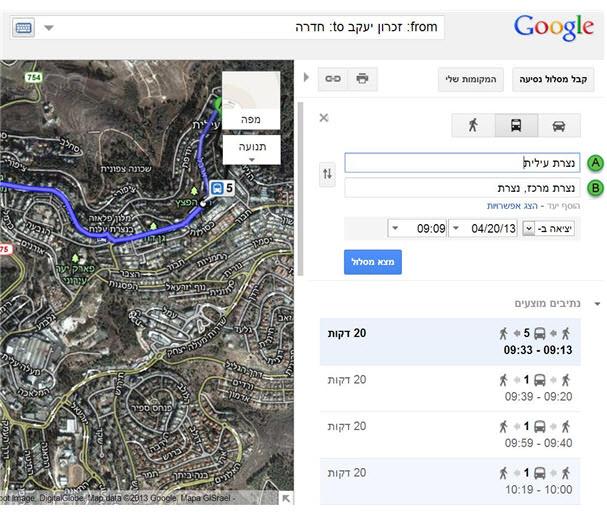Select public transit travel mode

coord(516,125)
